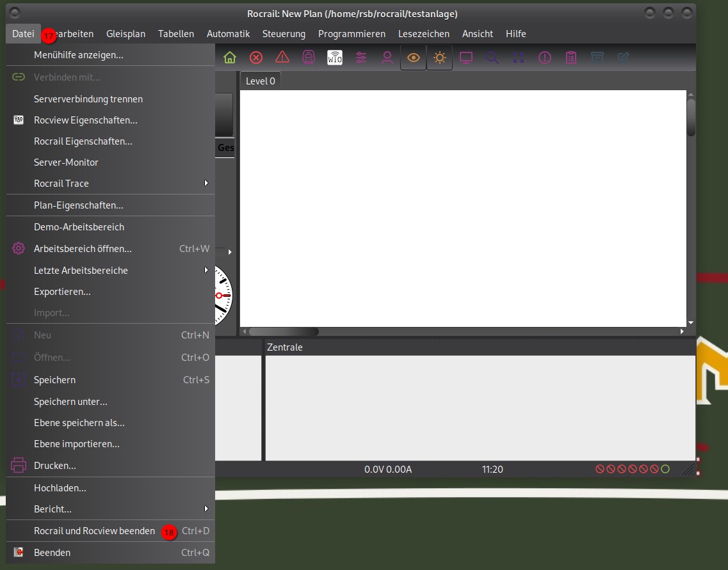Click Rocrail und Rocview beenden

pos(94,531)
